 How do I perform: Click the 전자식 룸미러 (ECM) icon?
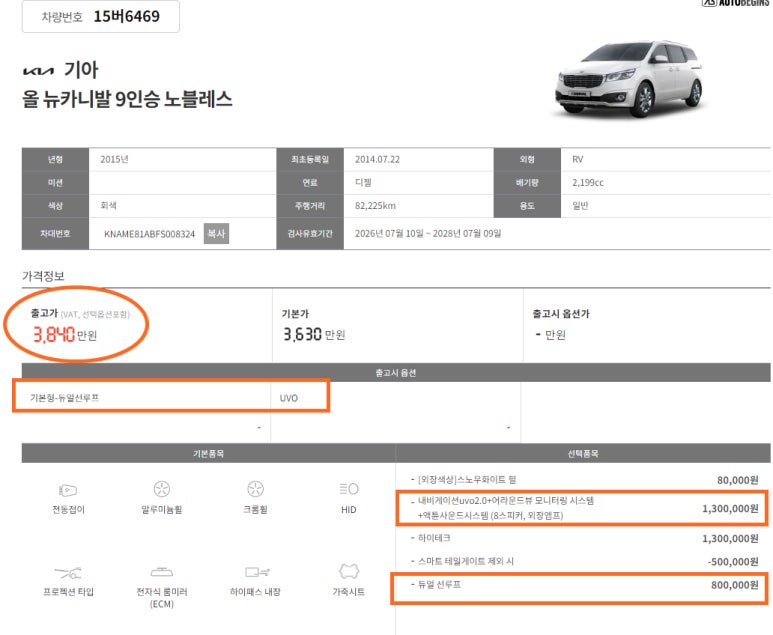[x=162, y=572]
